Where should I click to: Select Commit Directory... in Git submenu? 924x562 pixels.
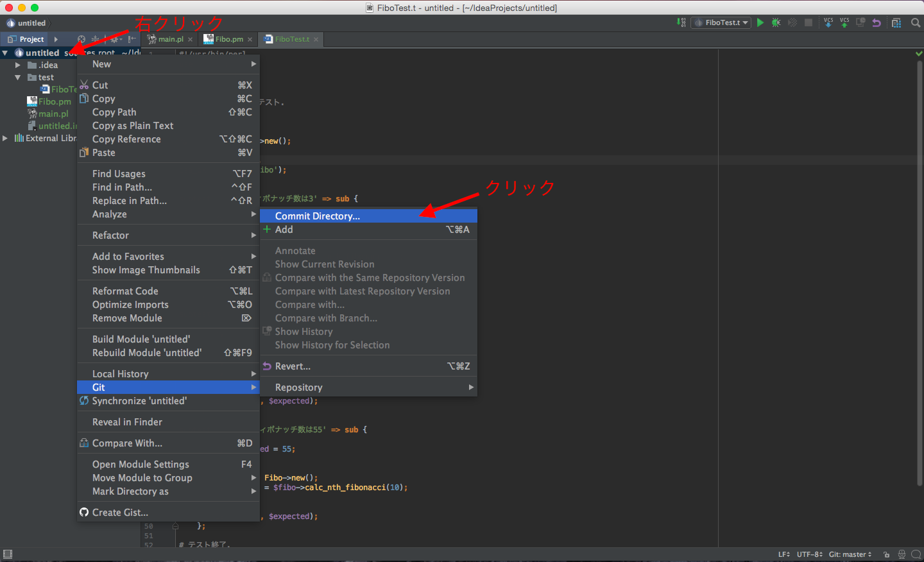(x=317, y=216)
